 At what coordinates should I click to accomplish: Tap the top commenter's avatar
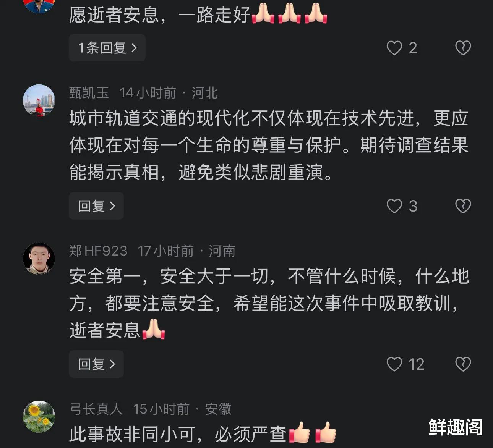[39, 5]
